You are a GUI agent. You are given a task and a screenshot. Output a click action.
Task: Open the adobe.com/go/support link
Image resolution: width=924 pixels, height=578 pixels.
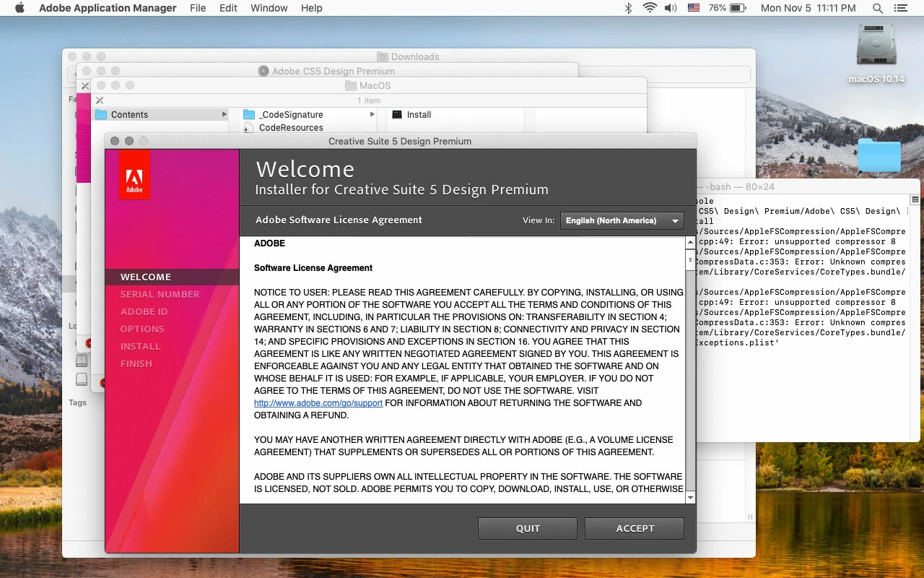point(318,403)
